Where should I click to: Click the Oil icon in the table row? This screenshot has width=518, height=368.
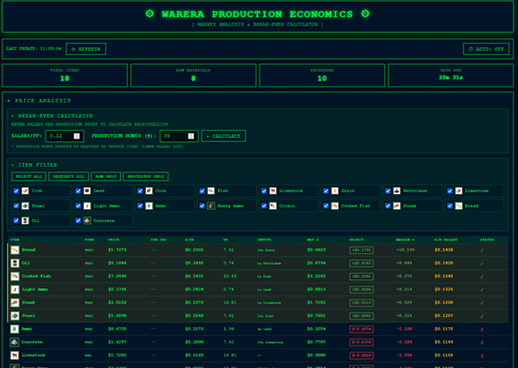(x=15, y=263)
